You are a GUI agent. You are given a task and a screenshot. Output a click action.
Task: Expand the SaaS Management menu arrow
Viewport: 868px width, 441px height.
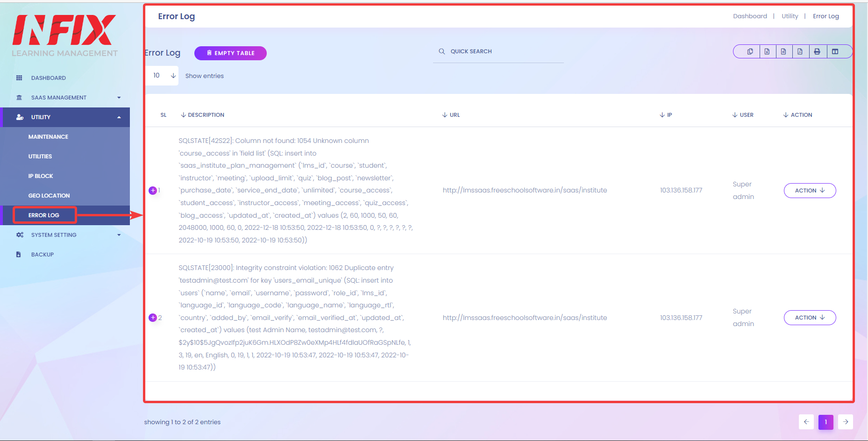coord(119,98)
